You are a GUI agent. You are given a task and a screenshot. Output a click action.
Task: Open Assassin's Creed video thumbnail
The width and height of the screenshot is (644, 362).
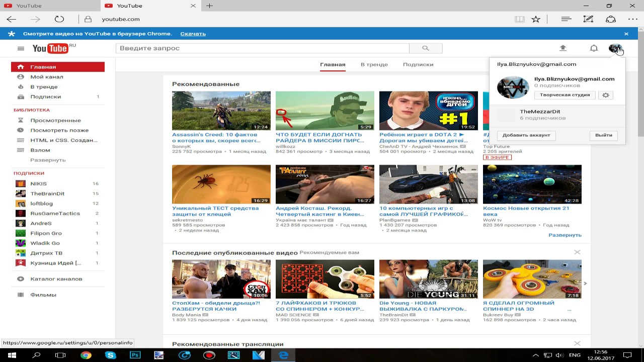tap(221, 111)
